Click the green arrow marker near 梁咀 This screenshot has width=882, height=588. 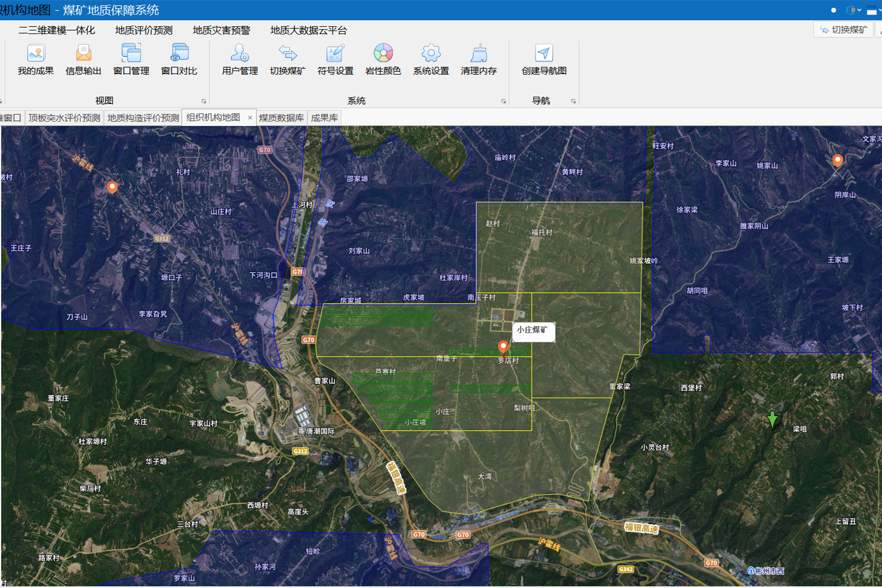pos(772,419)
